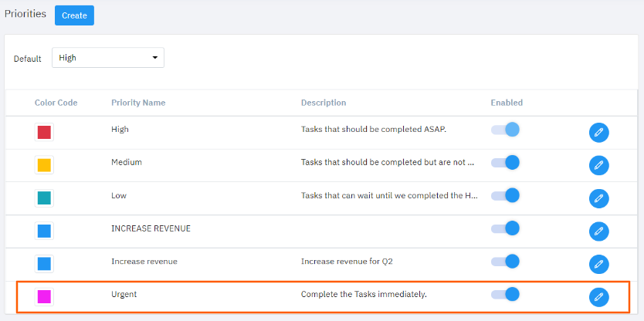The image size is (644, 321).
Task: Disable the High priority toggle
Action: coord(506,130)
